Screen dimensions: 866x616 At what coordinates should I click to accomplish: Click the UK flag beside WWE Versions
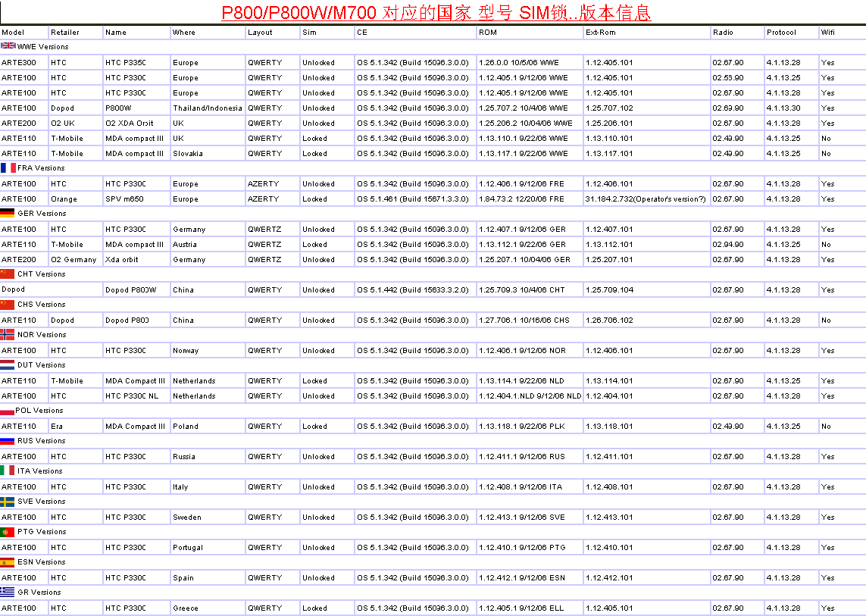click(8, 46)
